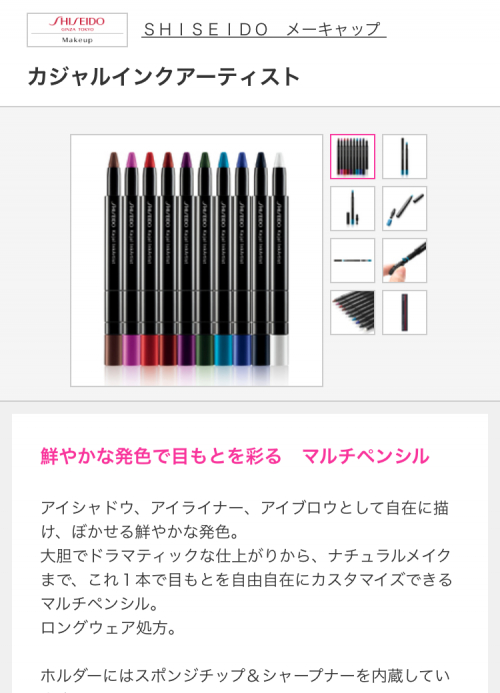The width and height of the screenshot is (500, 693).
Task: Click the ロングウェア処方 description text
Action: (x=108, y=627)
